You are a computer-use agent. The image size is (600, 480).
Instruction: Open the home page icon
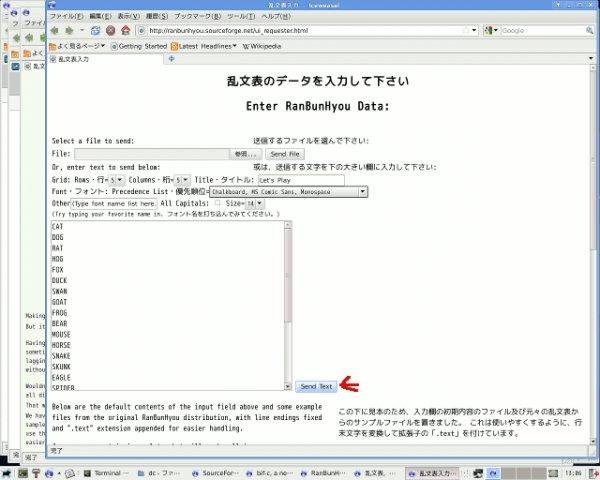click(126, 30)
